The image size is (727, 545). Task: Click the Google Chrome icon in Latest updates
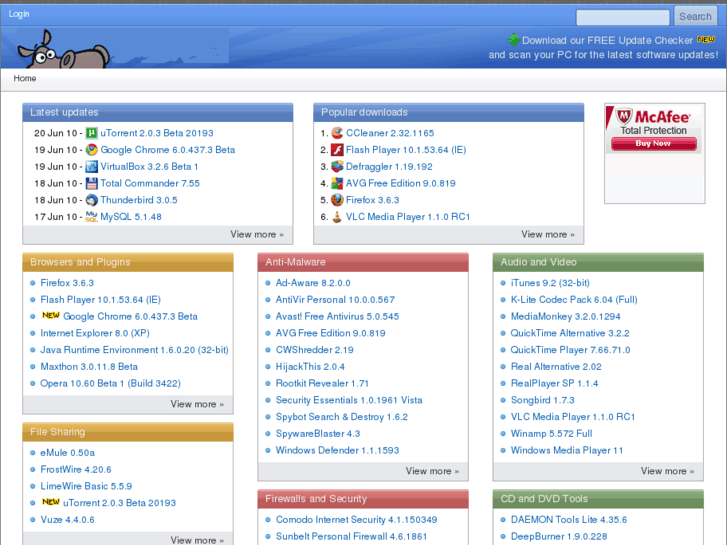(92, 150)
